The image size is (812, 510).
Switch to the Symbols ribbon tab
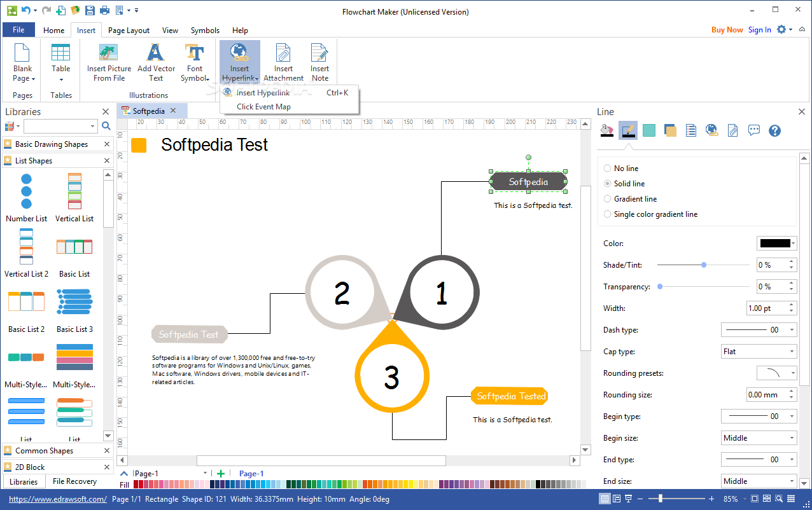pyautogui.click(x=205, y=30)
